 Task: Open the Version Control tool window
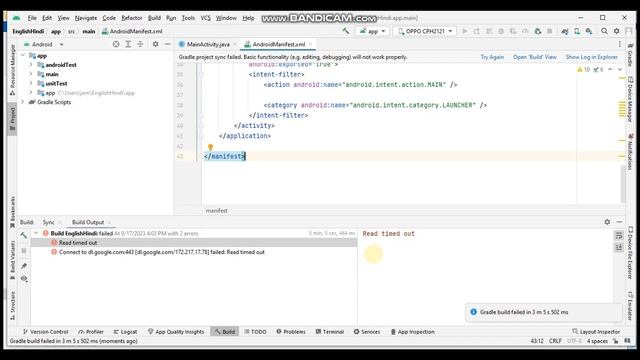45,332
